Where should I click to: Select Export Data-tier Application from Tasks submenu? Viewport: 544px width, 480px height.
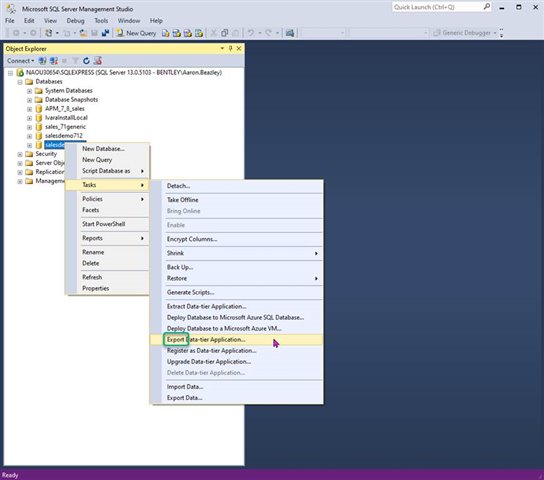(236, 340)
